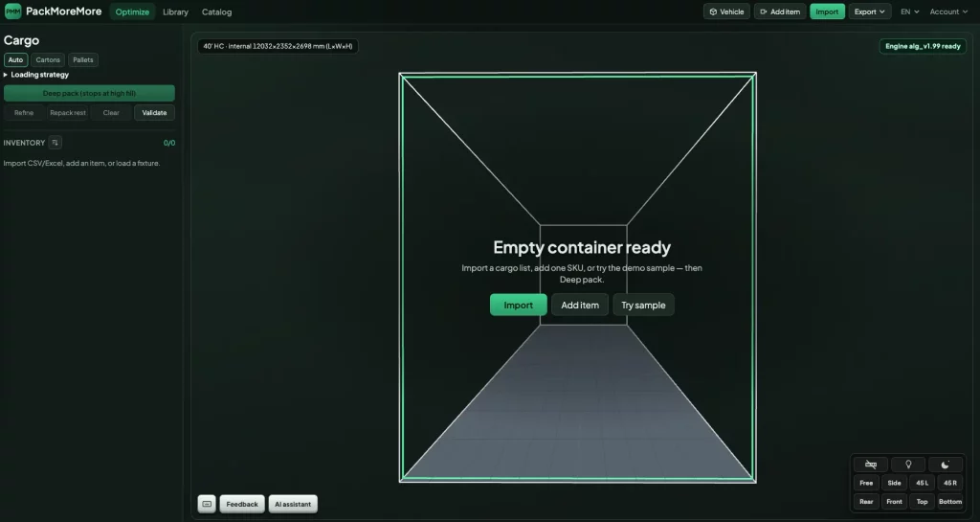Switch to 45 L camera view
980x522 pixels.
tap(922, 483)
